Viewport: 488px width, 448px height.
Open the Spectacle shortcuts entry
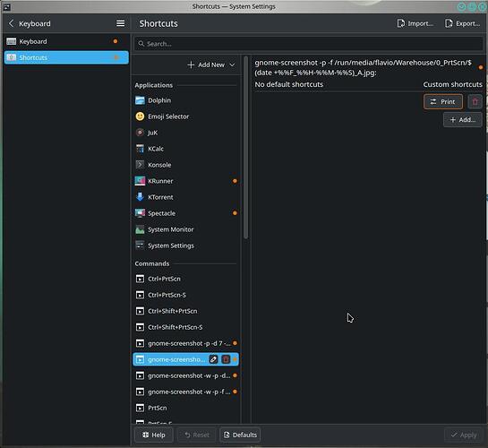(x=186, y=213)
